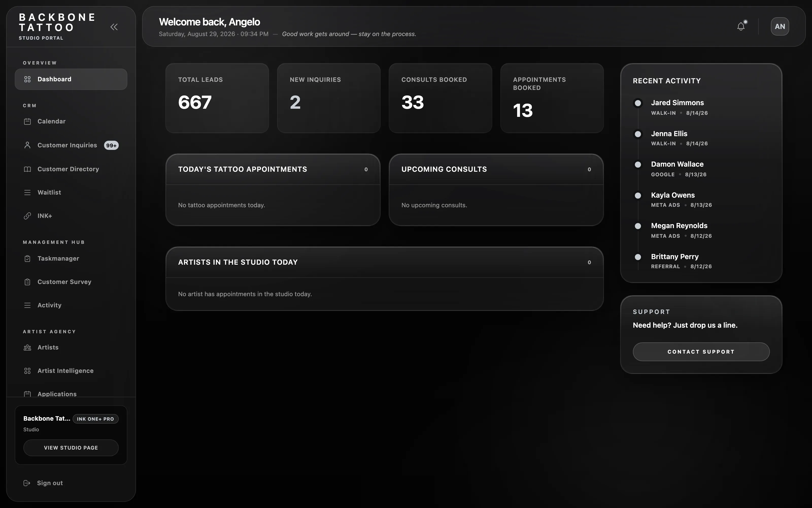Click the Recent Activity heading
The image size is (812, 508).
667,81
